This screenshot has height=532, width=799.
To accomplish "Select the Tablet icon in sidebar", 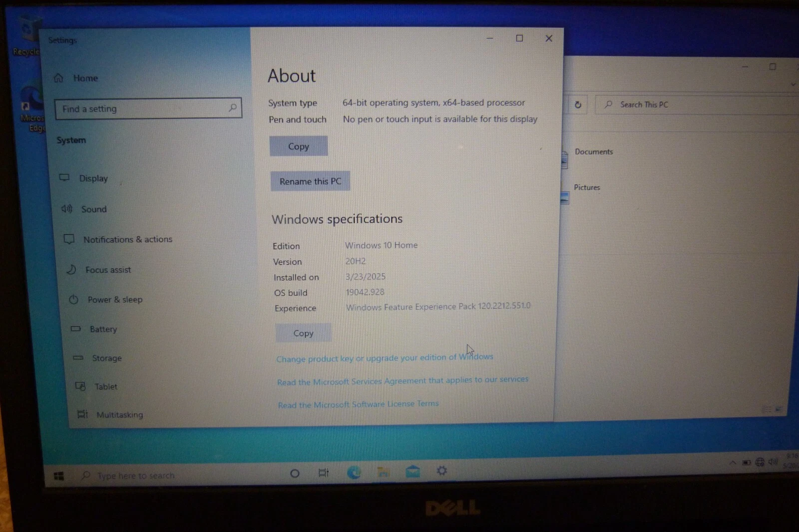I will (x=80, y=386).
